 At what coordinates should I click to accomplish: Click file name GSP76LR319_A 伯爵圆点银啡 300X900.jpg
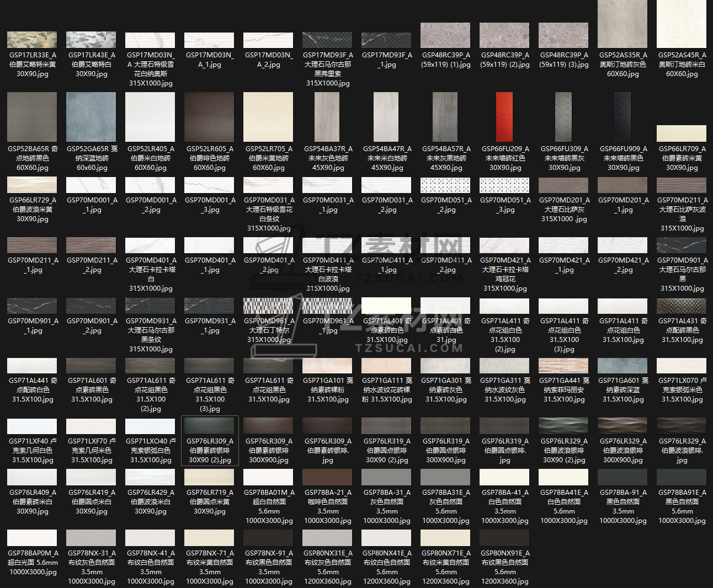click(446, 450)
